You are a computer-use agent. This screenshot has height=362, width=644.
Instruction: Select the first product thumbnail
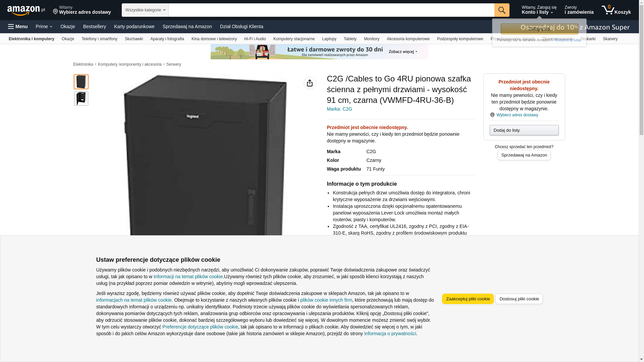[x=81, y=82]
